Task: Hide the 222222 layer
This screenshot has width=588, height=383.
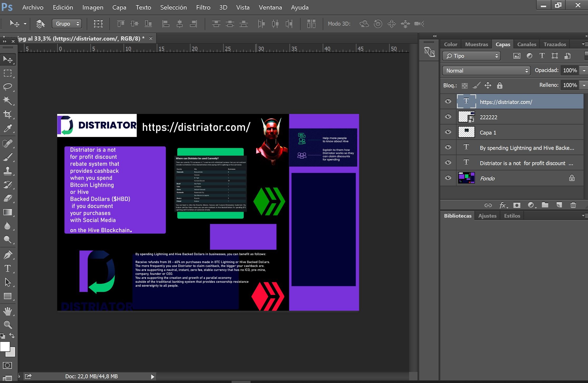Action: pos(448,117)
